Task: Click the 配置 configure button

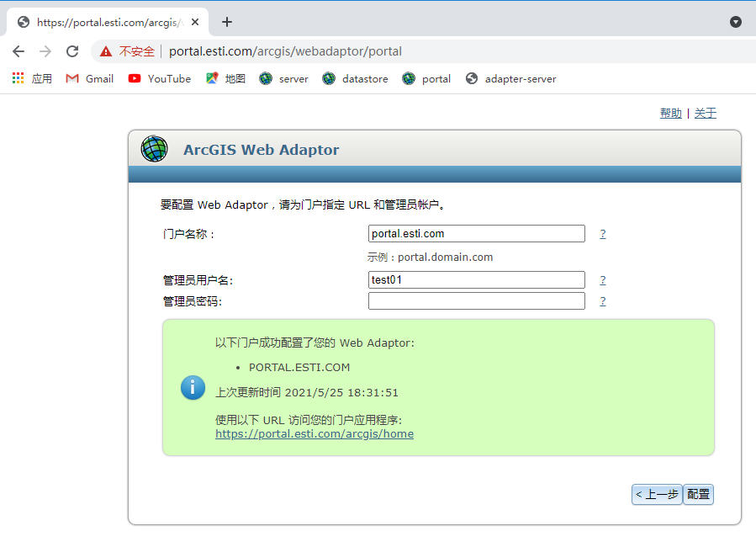Action: pos(698,495)
